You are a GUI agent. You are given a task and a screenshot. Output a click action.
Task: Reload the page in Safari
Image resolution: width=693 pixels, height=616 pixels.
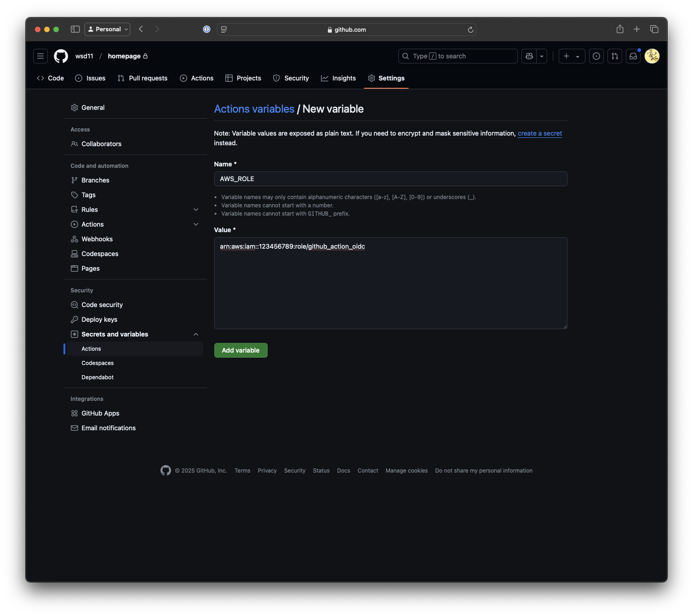click(470, 29)
